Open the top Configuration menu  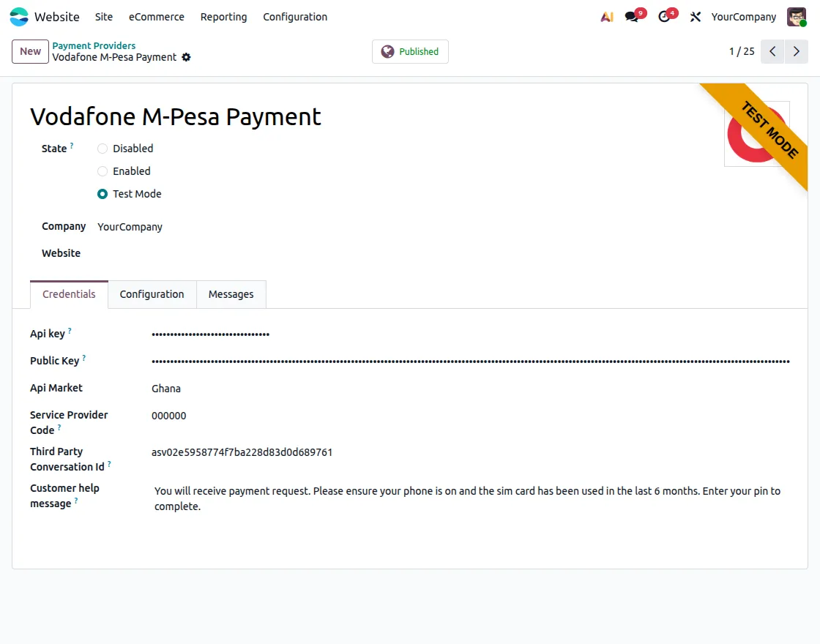click(x=295, y=17)
